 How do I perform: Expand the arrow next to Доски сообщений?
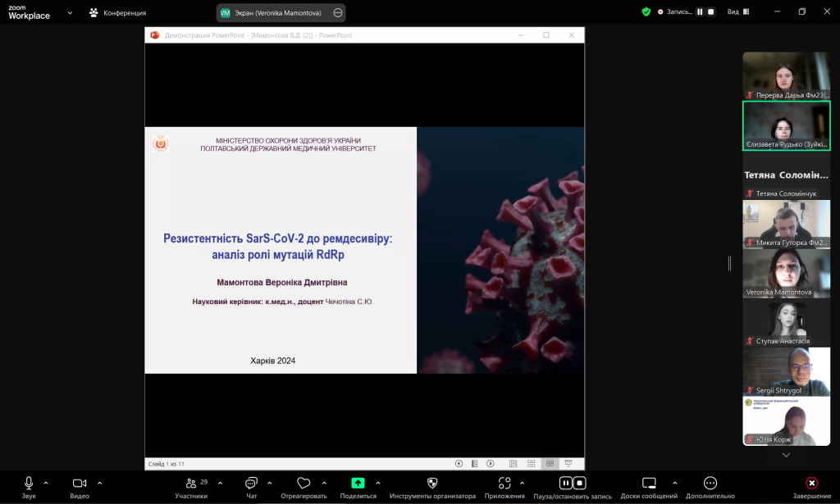(675, 484)
